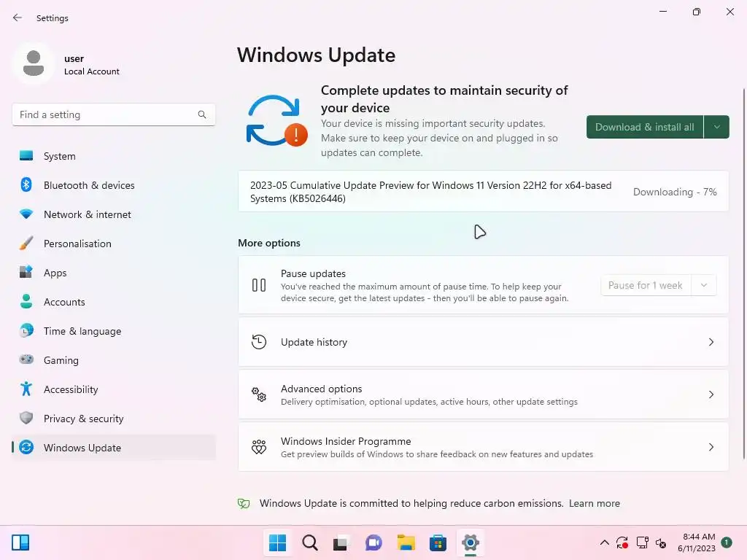Click the large update status sync icon
The height and width of the screenshot is (560, 747).
[276, 121]
